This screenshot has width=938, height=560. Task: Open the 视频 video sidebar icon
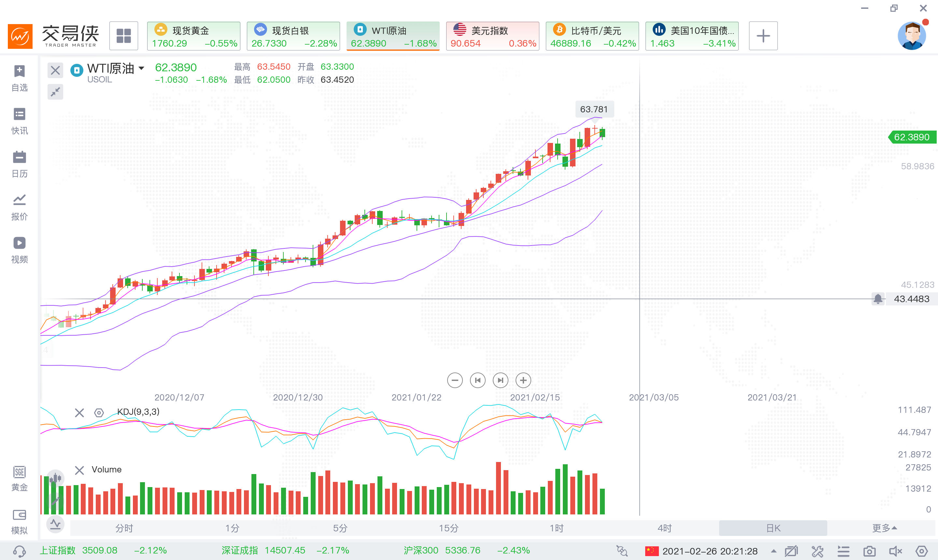coord(19,250)
